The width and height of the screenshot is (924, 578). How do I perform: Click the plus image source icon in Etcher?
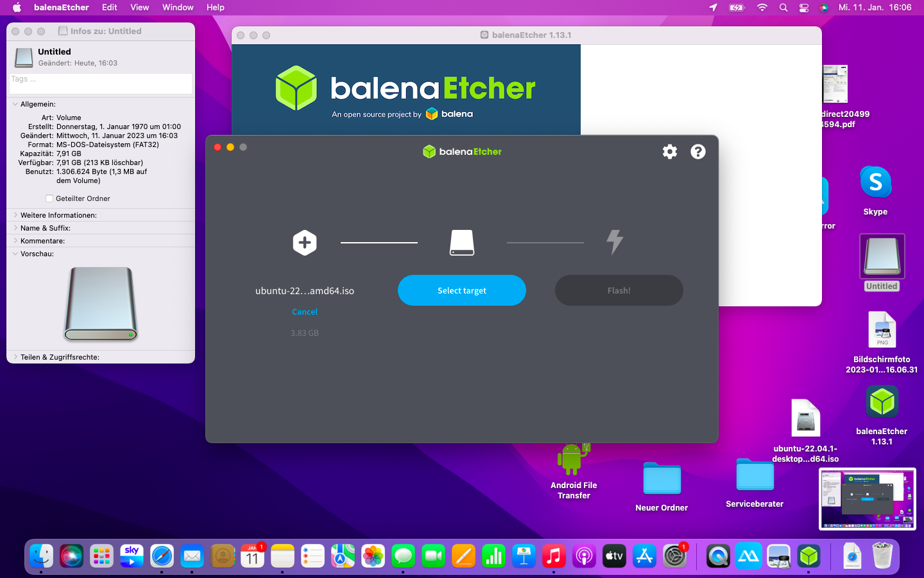tap(305, 243)
